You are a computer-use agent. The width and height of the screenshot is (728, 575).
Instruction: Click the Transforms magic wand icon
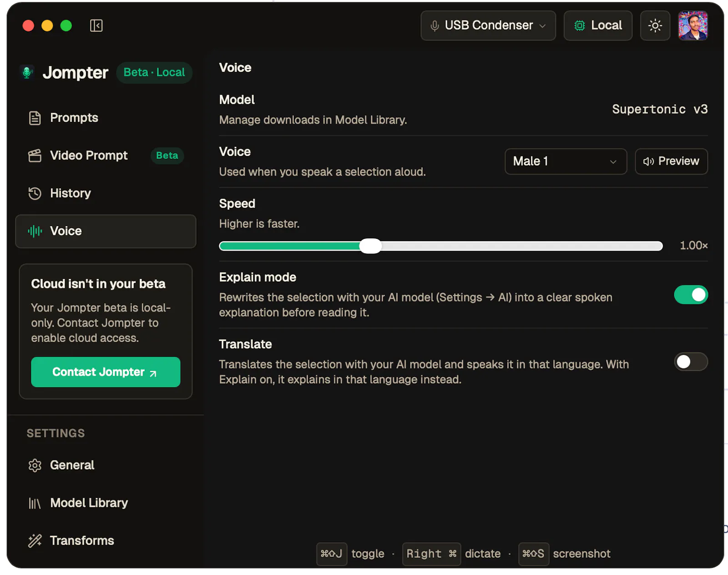click(35, 540)
